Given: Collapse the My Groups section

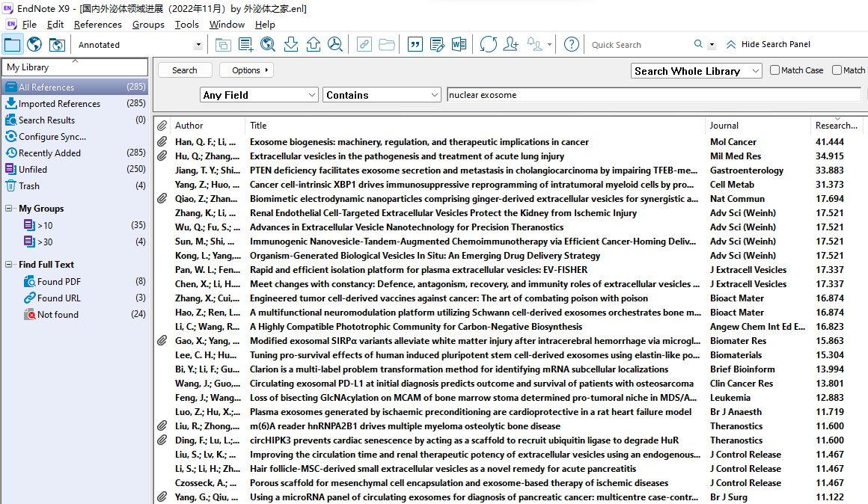Looking at the screenshot, I should pos(8,209).
